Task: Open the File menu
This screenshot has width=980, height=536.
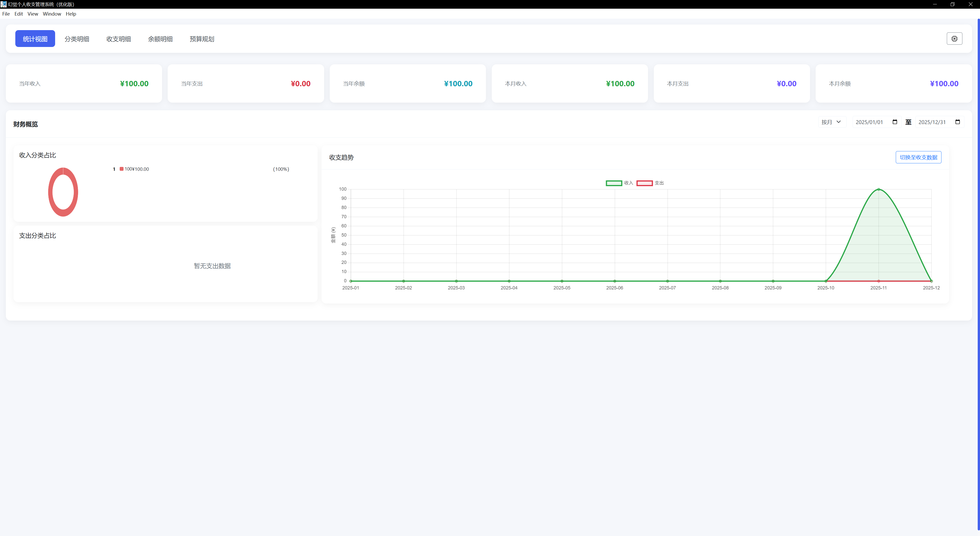Action: point(6,14)
